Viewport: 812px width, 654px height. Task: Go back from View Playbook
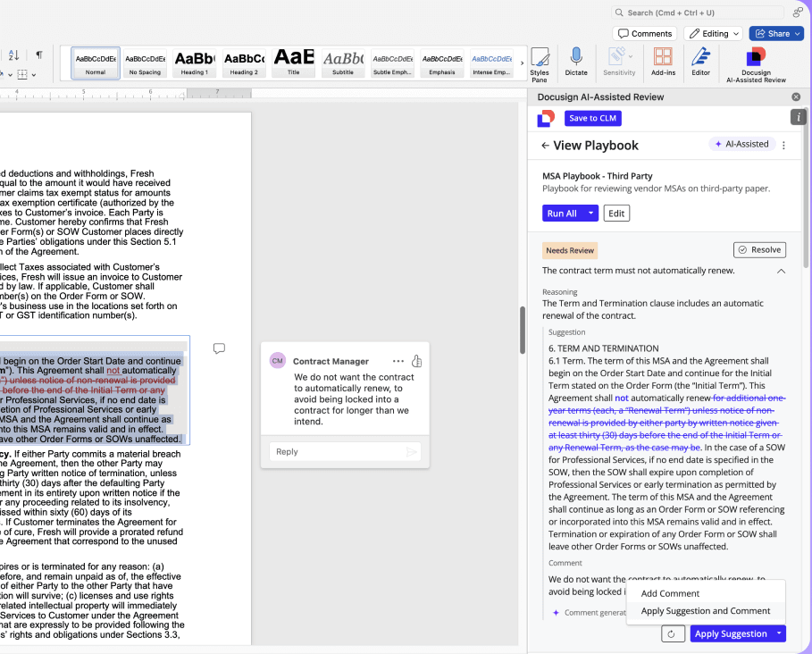(x=545, y=146)
